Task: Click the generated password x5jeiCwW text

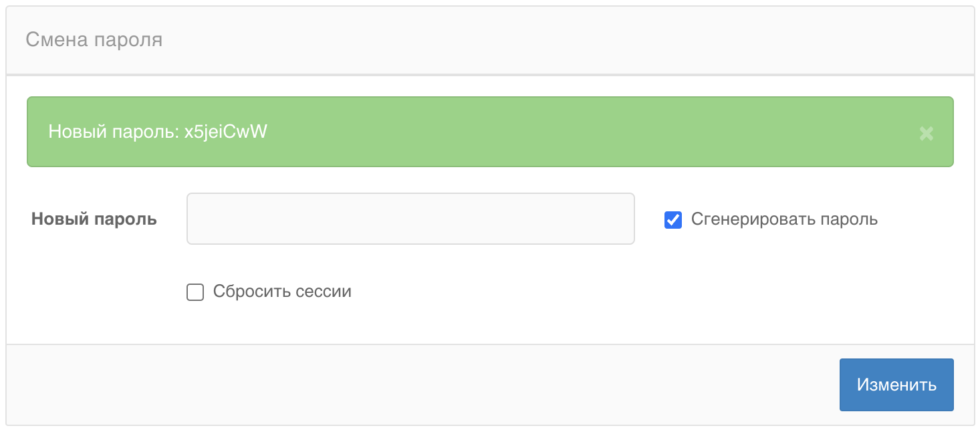Action: pos(225,132)
